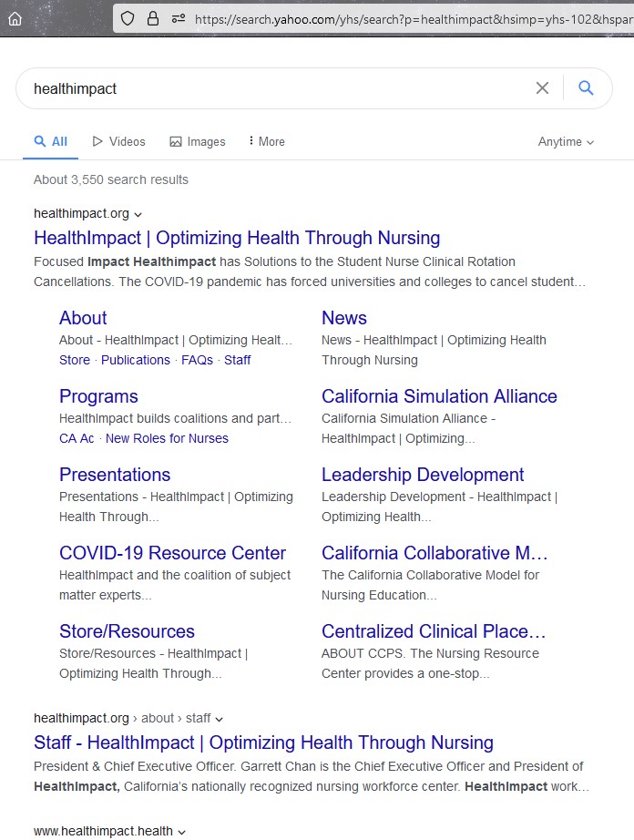Open HealthImpact Optimizing Health Through Nursing result
The height and width of the screenshot is (840, 634).
click(237, 239)
